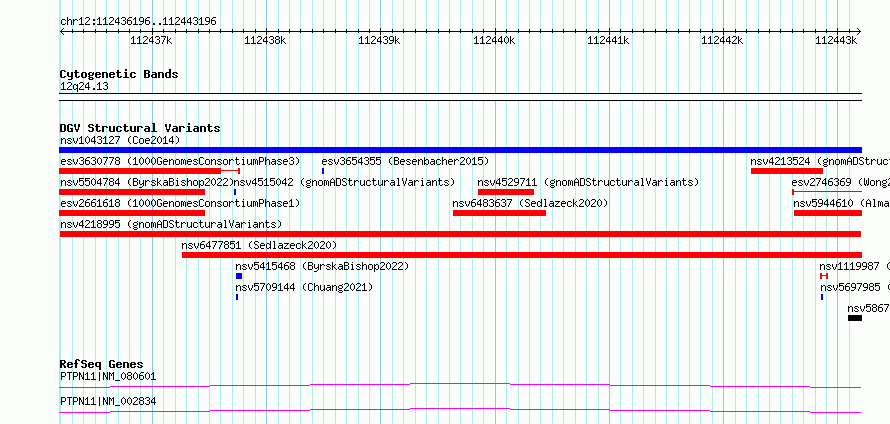Open PTPN11|NM_080601 transcript label
Viewport: 890px width, 424px height.
click(x=108, y=376)
